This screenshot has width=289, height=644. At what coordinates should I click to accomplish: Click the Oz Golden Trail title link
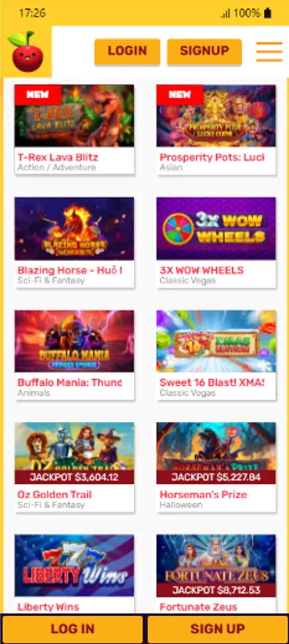pos(54,494)
